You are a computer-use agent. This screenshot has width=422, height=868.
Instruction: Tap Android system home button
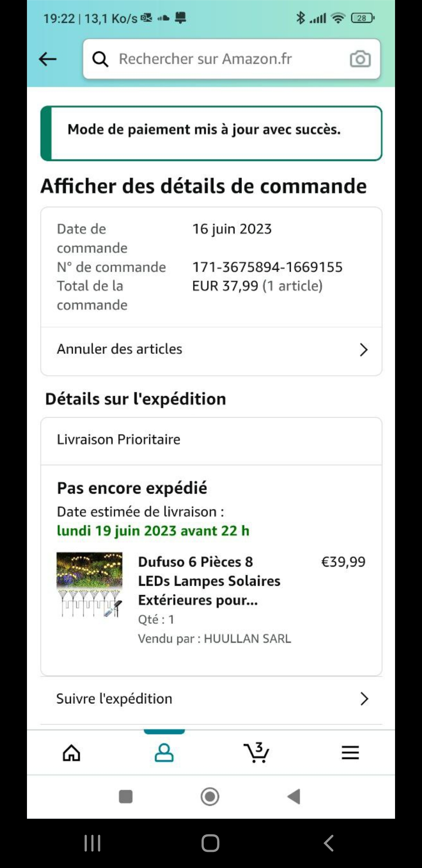point(210,843)
